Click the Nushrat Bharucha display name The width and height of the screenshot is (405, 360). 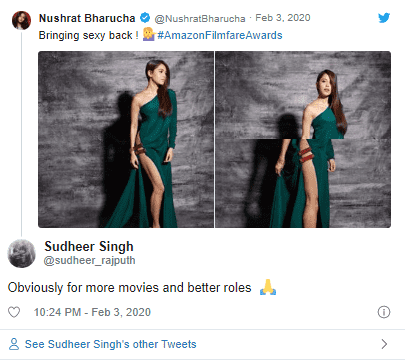tap(87, 18)
